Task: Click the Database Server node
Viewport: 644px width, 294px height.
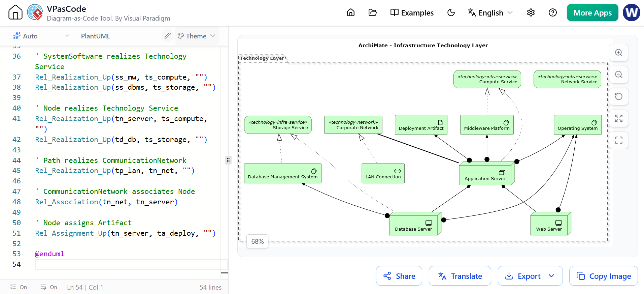Action: click(x=415, y=224)
